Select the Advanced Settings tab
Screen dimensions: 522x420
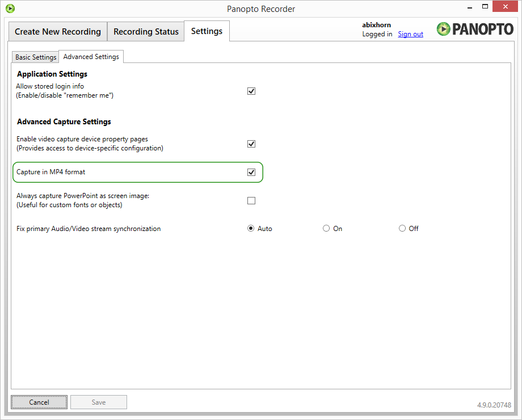point(91,57)
